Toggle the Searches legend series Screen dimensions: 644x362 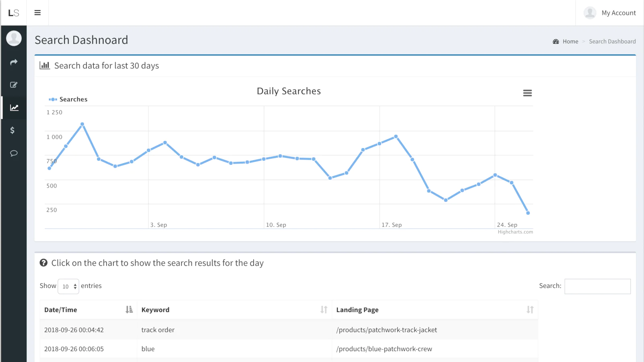(x=68, y=99)
